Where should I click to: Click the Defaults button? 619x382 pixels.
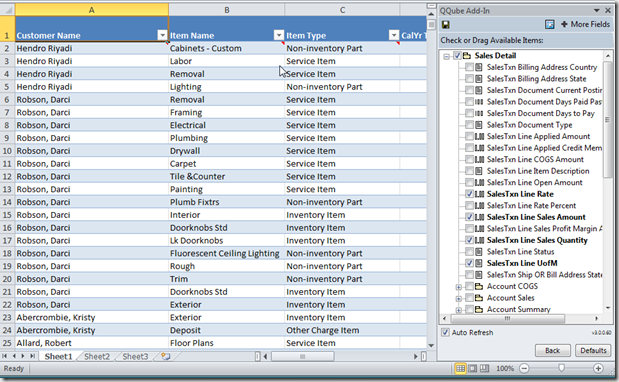(x=593, y=350)
